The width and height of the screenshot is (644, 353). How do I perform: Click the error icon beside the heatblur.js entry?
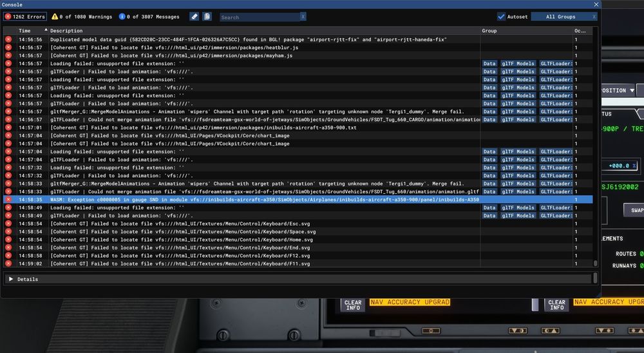coord(8,48)
